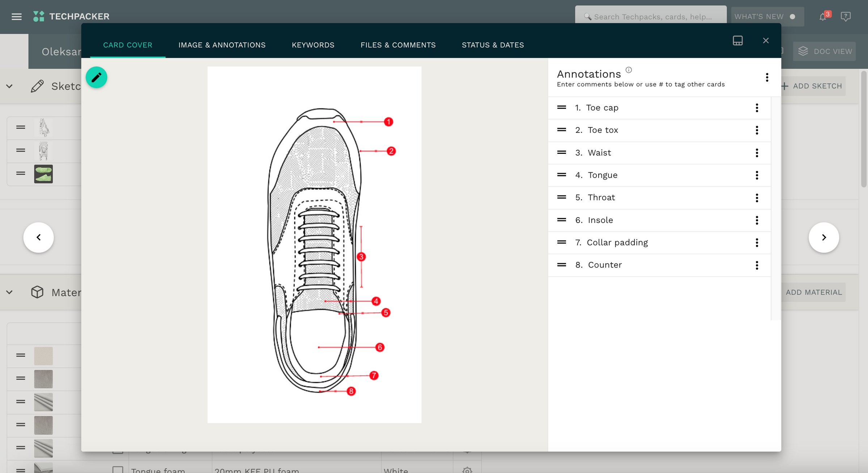The width and height of the screenshot is (868, 473).
Task: Collapse the Sketch section chevron
Action: click(x=9, y=86)
